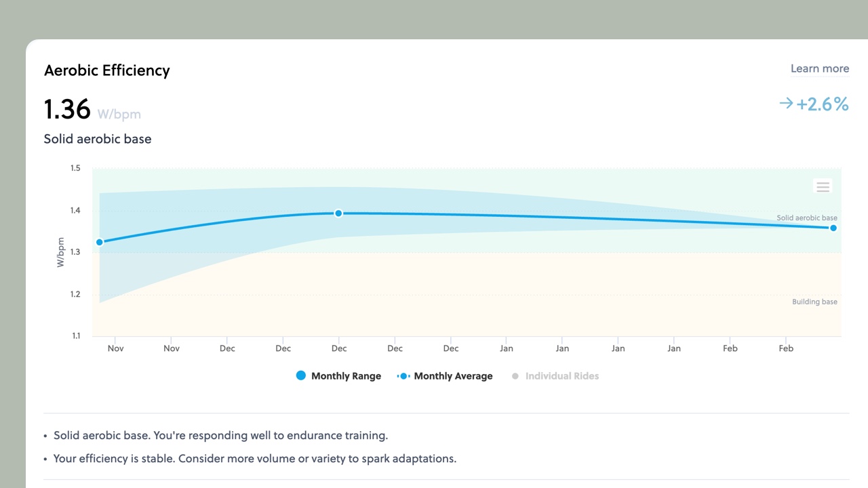Click the trend arrow icon beside +2.6%
The height and width of the screenshot is (488, 868).
[785, 103]
